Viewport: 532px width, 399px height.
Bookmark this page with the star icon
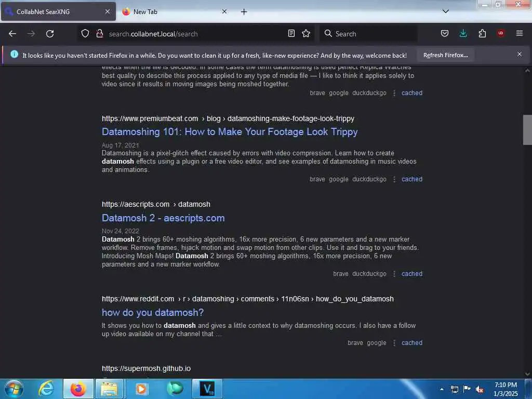pyautogui.click(x=306, y=33)
